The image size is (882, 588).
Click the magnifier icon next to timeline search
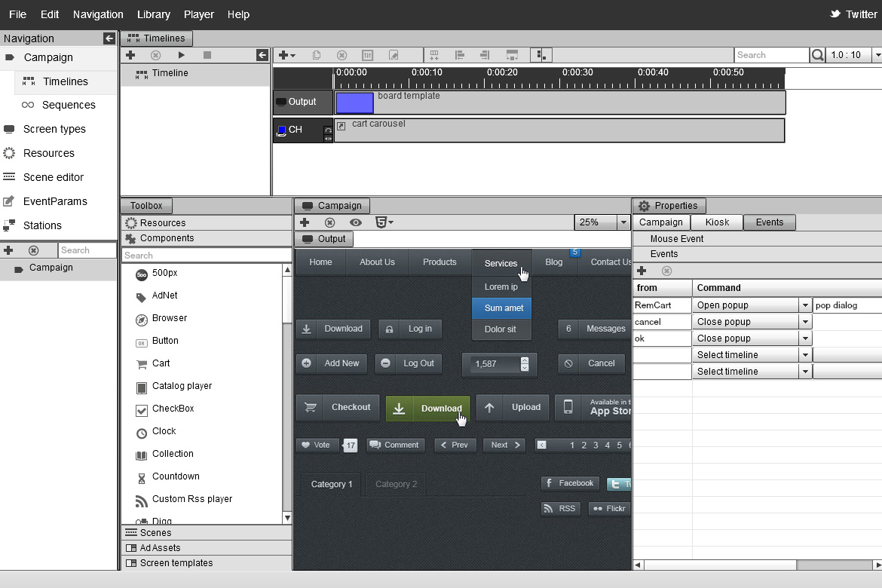point(818,55)
